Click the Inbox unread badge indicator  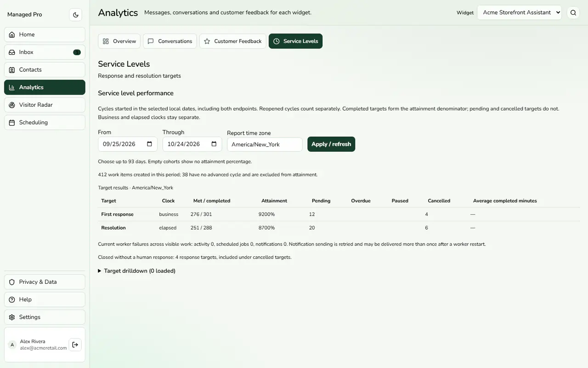pos(77,52)
